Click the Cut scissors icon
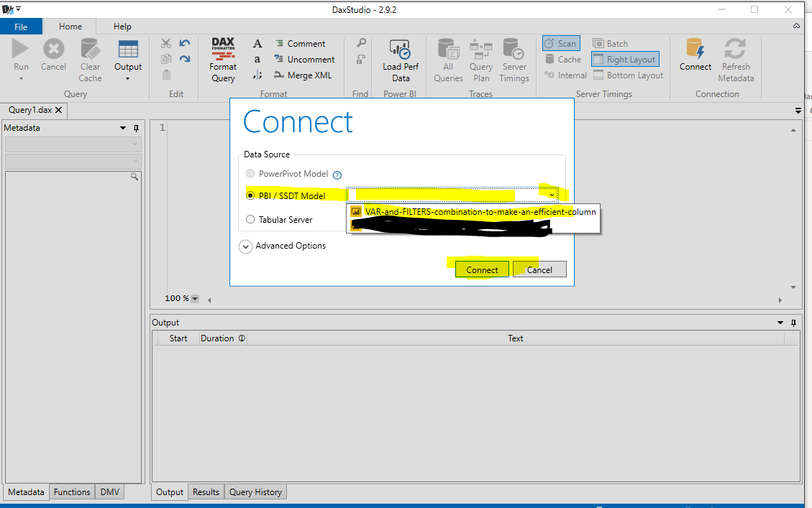 [x=165, y=43]
